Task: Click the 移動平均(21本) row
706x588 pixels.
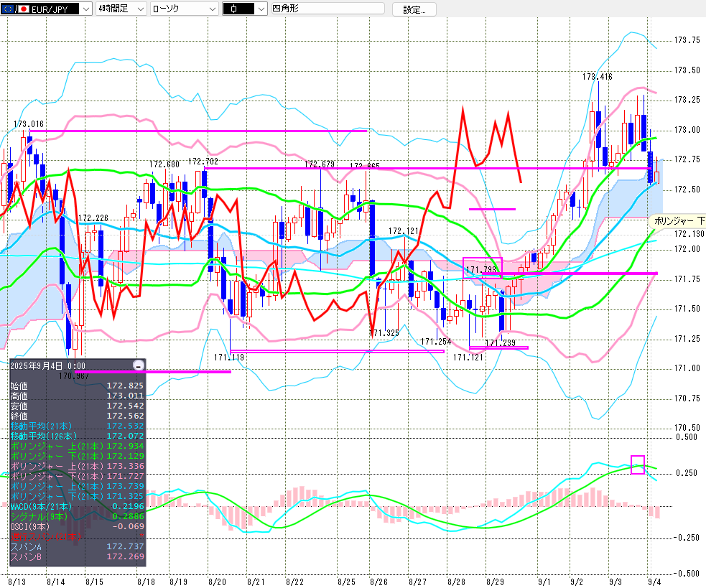Action: (78, 426)
